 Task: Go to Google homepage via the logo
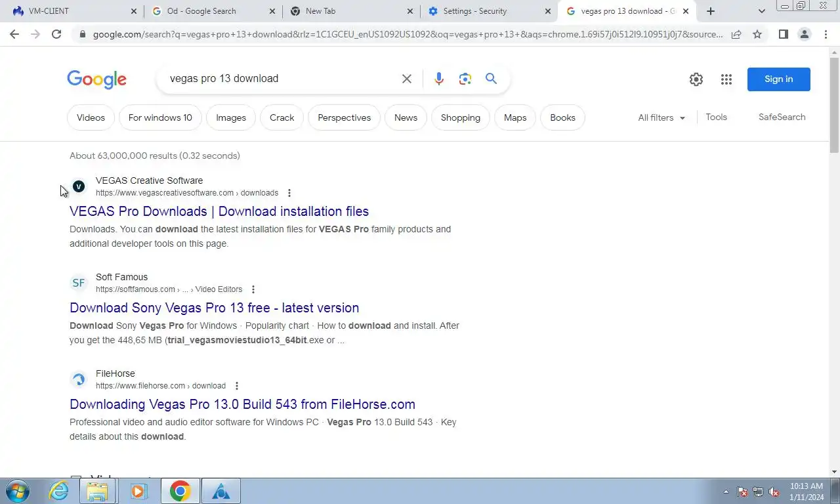pos(96,79)
